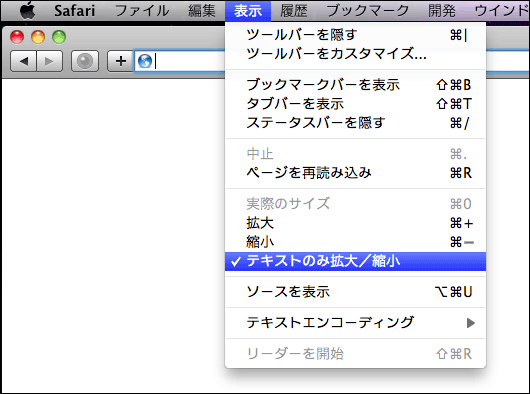Open the 編集 menu
The height and width of the screenshot is (394, 530).
point(202,10)
